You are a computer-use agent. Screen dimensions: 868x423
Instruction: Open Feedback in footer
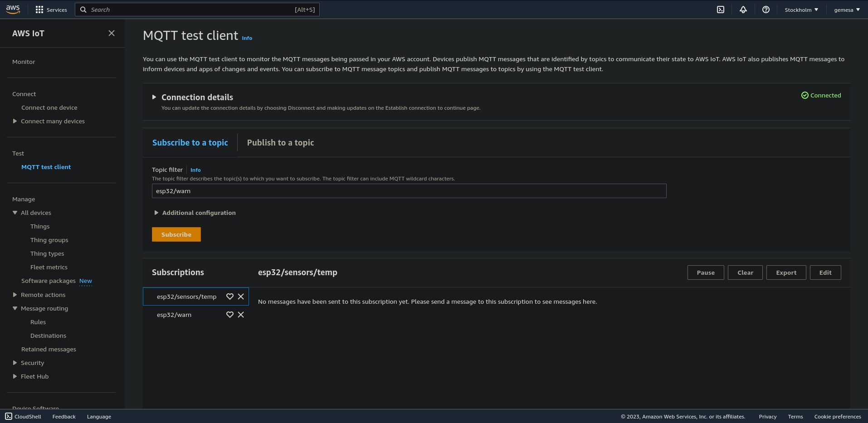[x=64, y=417]
